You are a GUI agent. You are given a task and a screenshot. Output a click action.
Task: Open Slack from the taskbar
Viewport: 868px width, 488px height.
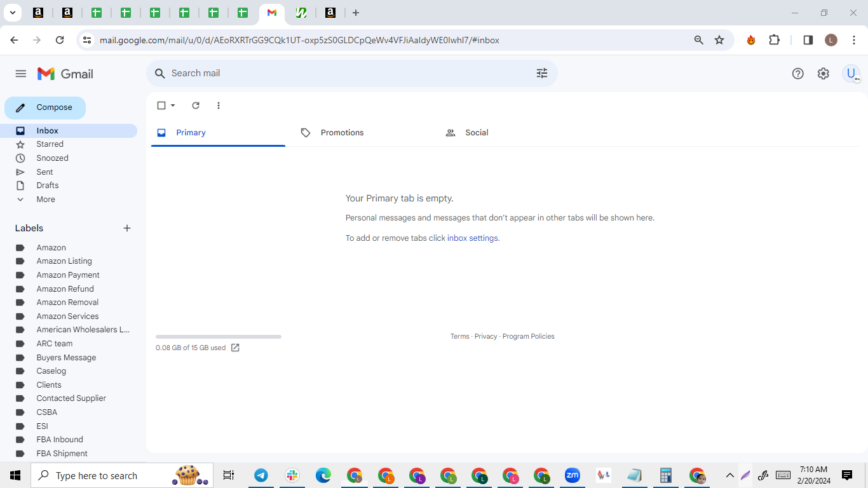[x=292, y=475]
